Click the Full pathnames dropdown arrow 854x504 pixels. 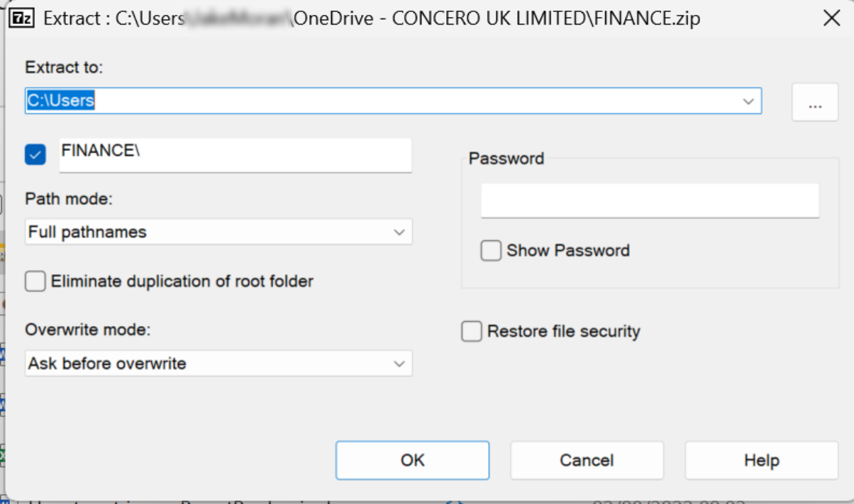[399, 232]
